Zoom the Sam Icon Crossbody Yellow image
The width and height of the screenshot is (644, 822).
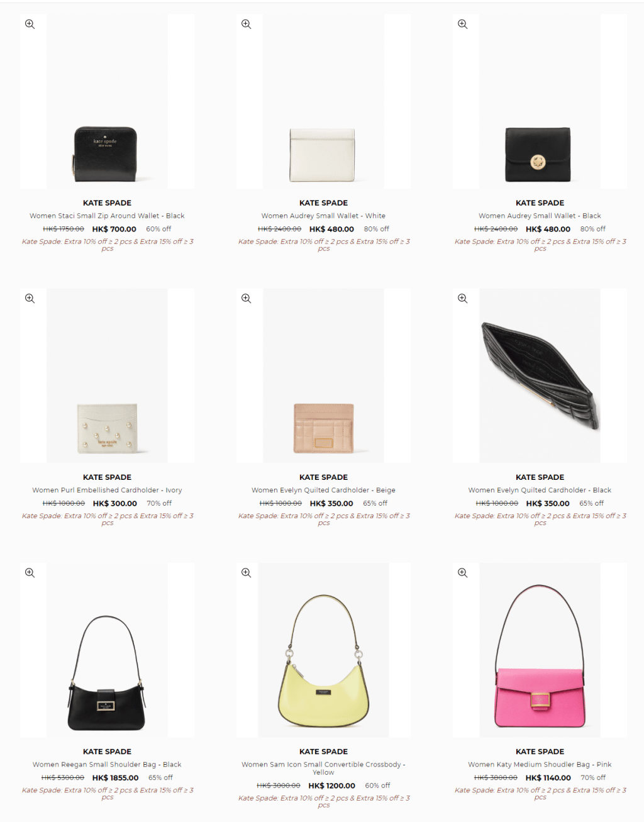click(246, 572)
